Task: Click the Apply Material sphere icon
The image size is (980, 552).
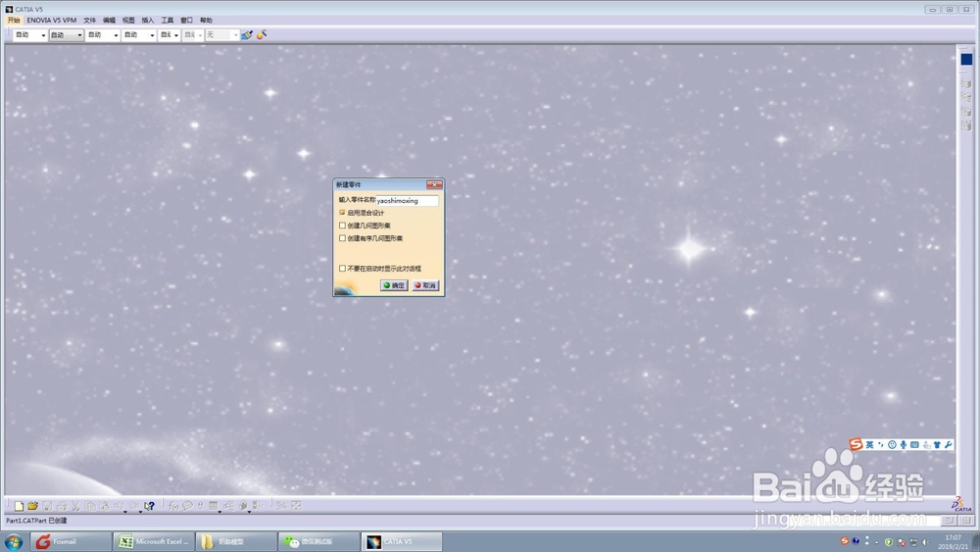Action: click(262, 35)
